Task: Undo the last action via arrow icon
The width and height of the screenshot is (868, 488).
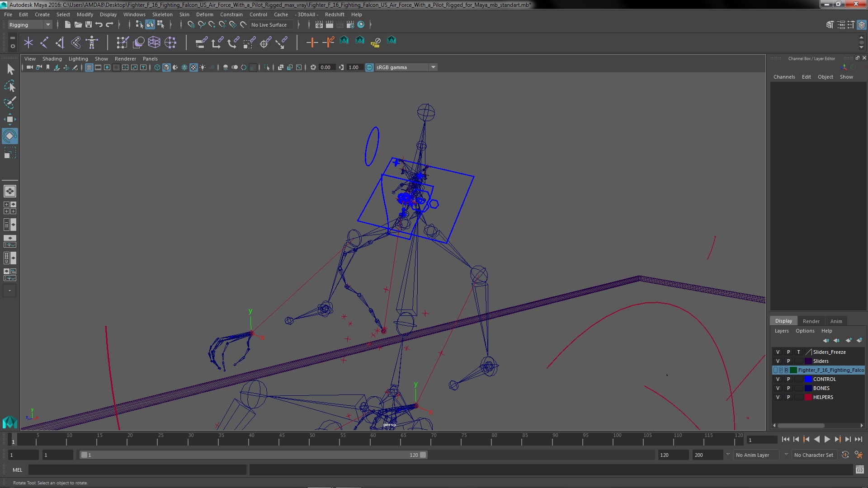Action: click(99, 24)
